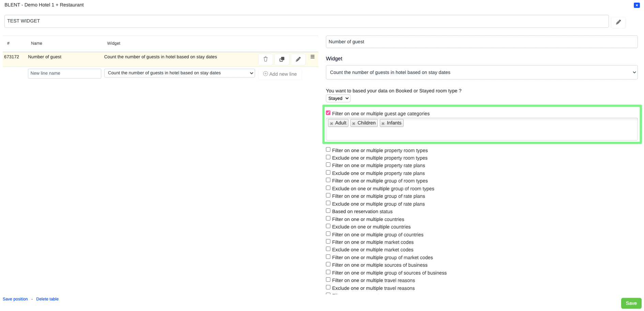Duplicate the Number of guest line

click(x=282, y=59)
